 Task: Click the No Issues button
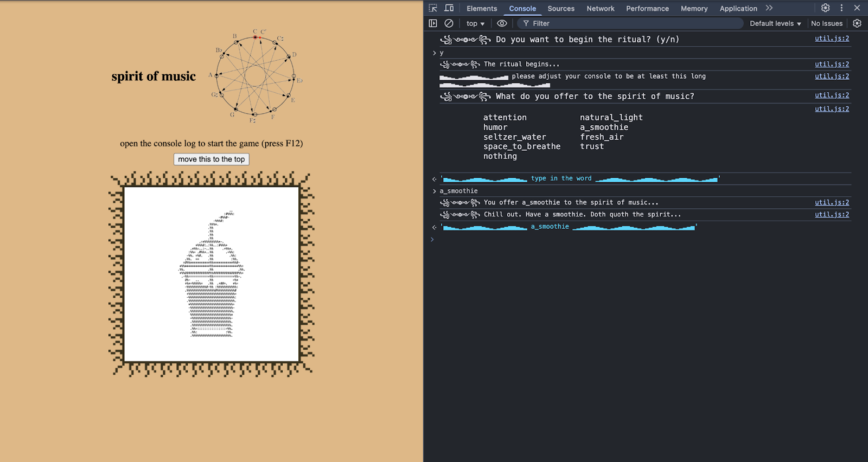[x=827, y=23]
